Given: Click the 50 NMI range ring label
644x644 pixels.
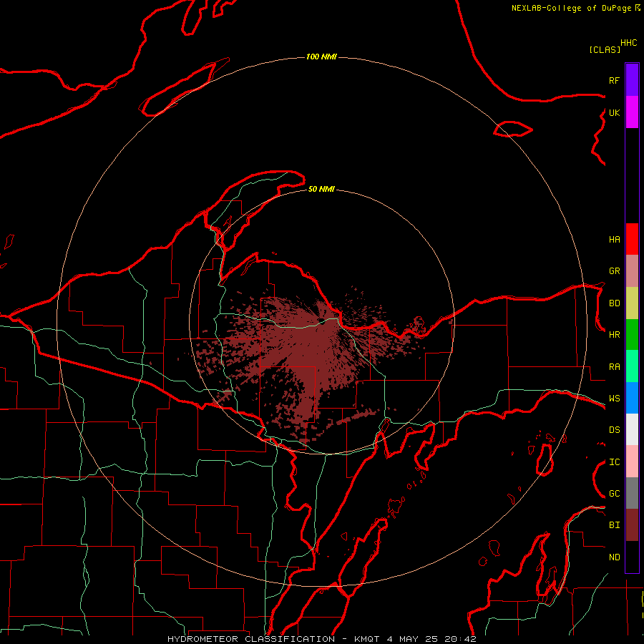Looking at the screenshot, I should [x=321, y=189].
